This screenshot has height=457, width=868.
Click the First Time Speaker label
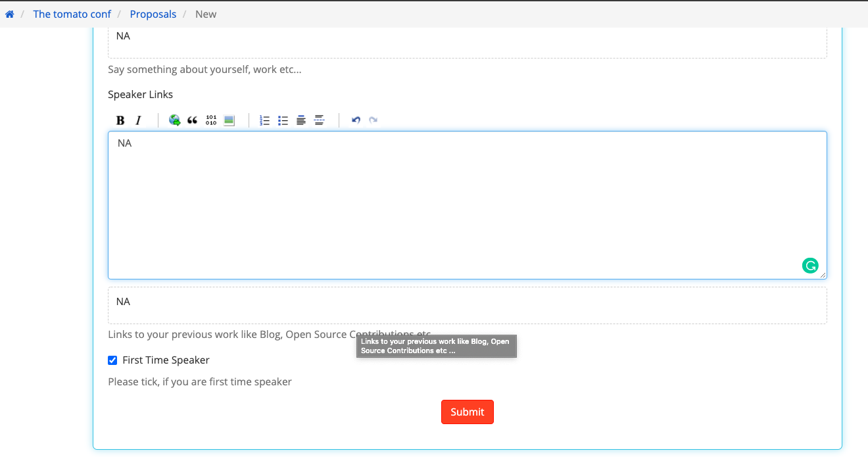pyautogui.click(x=166, y=360)
